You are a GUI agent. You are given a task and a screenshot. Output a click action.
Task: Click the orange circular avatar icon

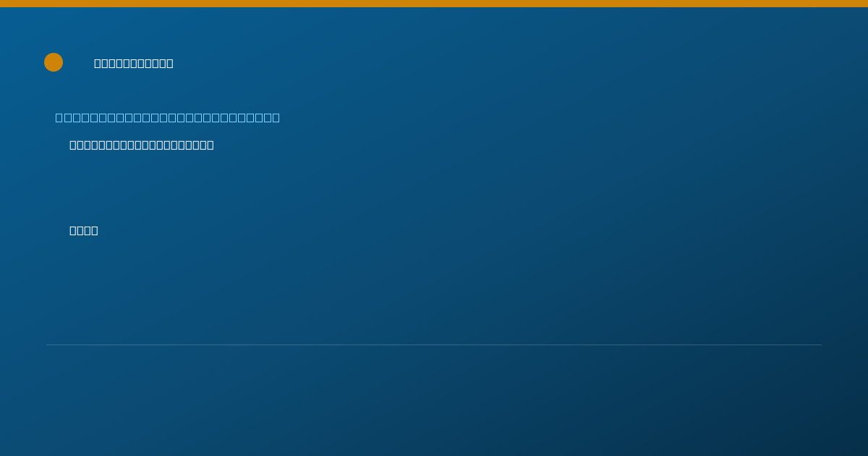pos(54,62)
